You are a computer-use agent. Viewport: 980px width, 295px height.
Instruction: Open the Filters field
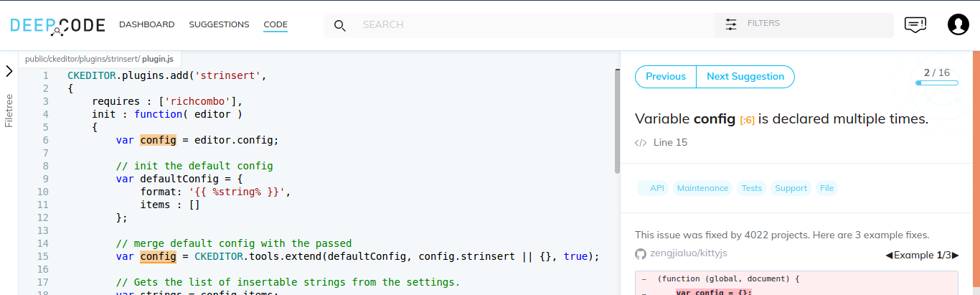[804, 24]
